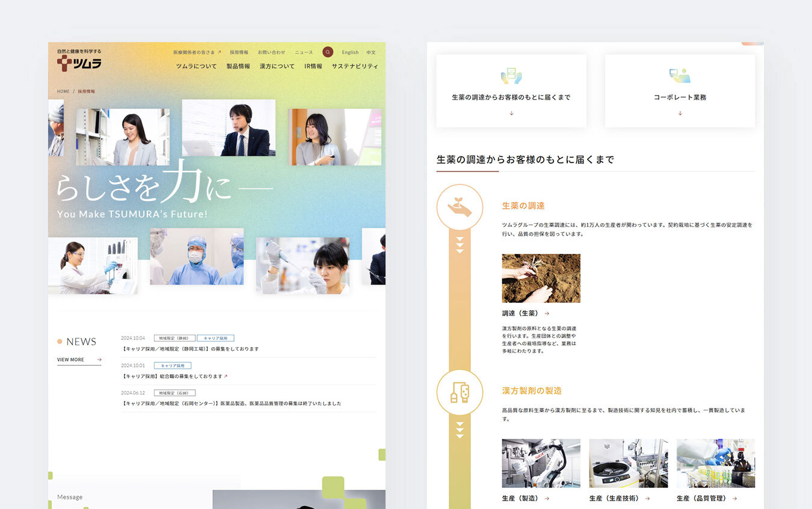Viewport: 812px width, 509px height.
Task: Open the 生産（製造） link
Action: [x=526, y=498]
